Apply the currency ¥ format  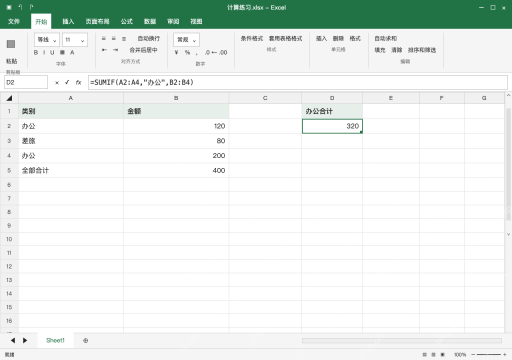coord(176,52)
